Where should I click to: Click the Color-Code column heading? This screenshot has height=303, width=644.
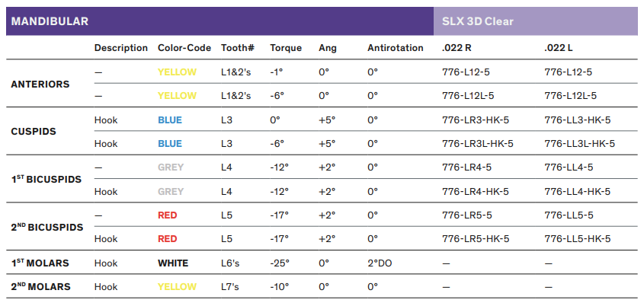point(184,48)
